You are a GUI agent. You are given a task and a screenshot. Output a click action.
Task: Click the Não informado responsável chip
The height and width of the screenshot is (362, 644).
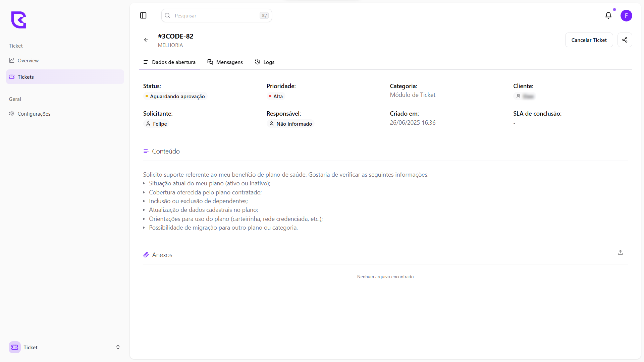[x=290, y=124]
